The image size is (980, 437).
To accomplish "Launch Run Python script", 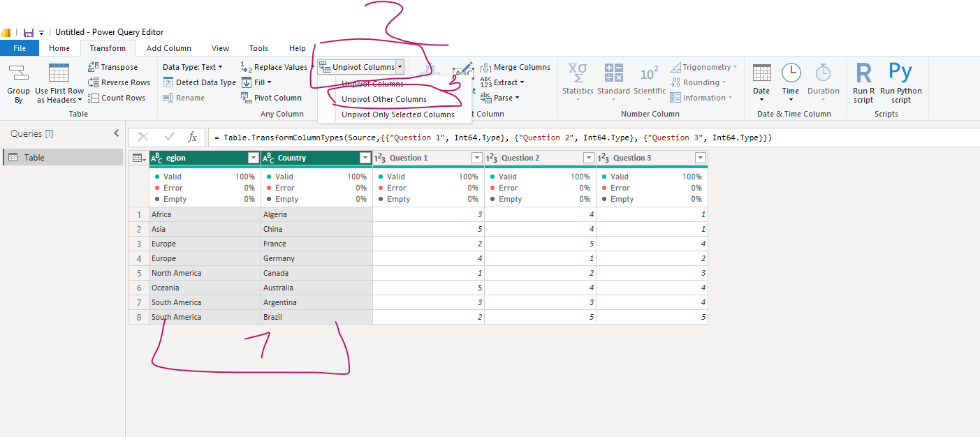I will point(901,82).
